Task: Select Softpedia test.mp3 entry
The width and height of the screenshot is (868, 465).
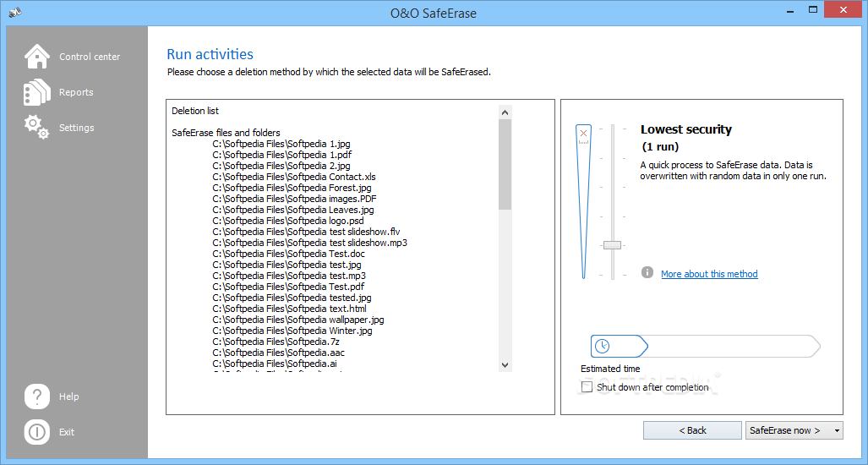Action: pos(289,276)
